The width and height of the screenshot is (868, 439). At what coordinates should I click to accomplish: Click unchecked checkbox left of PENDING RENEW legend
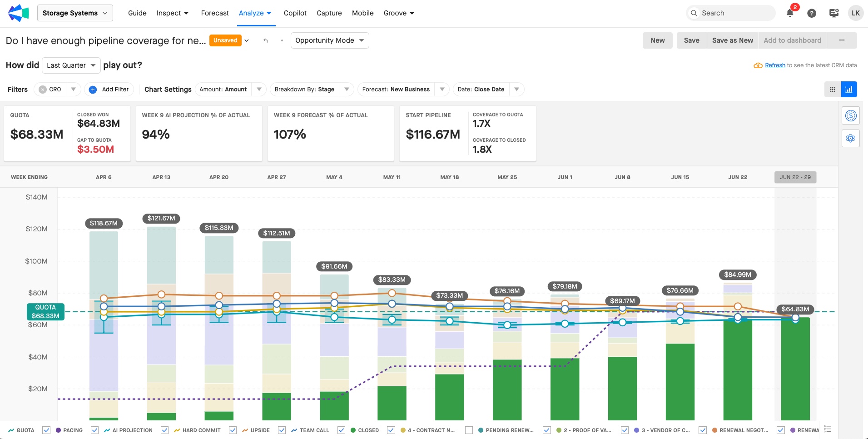(469, 430)
